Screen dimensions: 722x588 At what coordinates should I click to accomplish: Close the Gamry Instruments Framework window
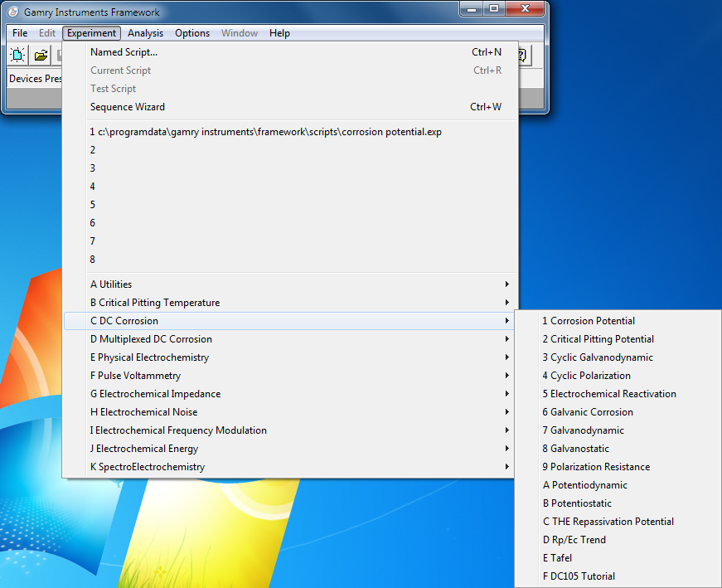click(525, 9)
